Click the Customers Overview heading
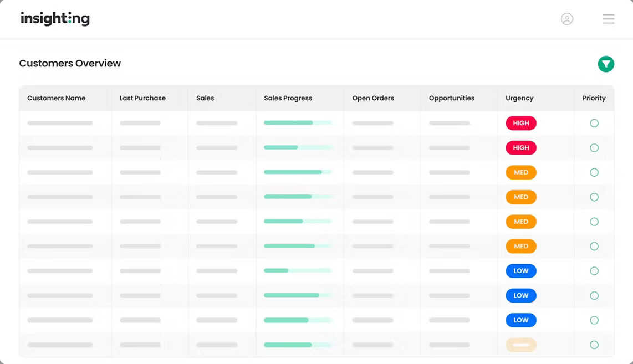Image resolution: width=633 pixels, height=364 pixels. point(70,63)
